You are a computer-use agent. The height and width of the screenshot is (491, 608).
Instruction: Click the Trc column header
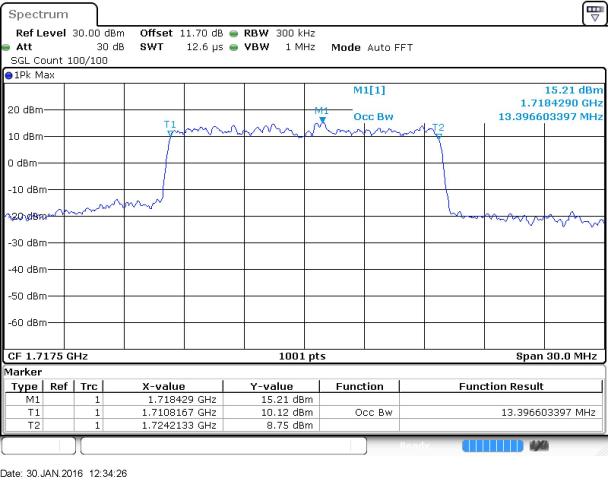[x=89, y=387]
